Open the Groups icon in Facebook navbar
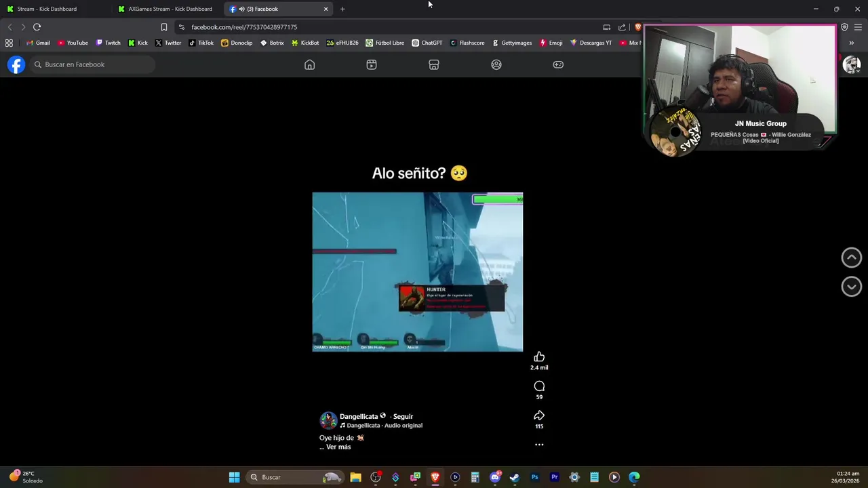 point(496,64)
